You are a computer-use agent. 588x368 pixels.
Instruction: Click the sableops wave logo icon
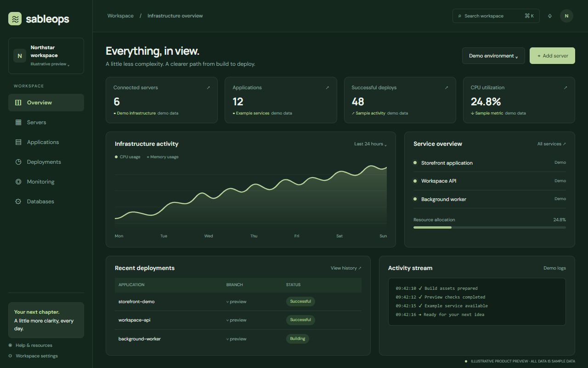point(15,19)
